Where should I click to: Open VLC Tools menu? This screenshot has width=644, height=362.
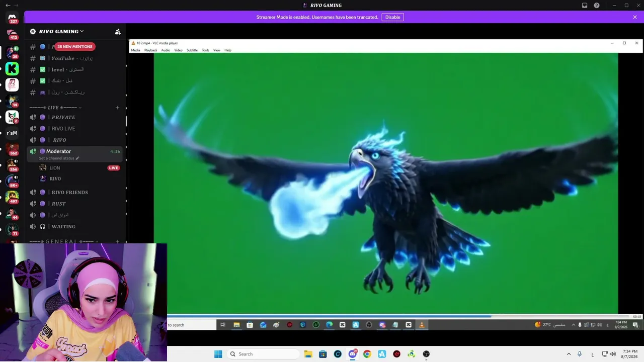pyautogui.click(x=205, y=50)
